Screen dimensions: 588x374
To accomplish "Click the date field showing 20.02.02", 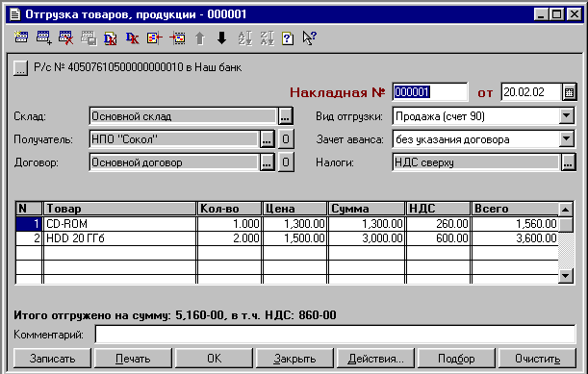I will click(531, 92).
